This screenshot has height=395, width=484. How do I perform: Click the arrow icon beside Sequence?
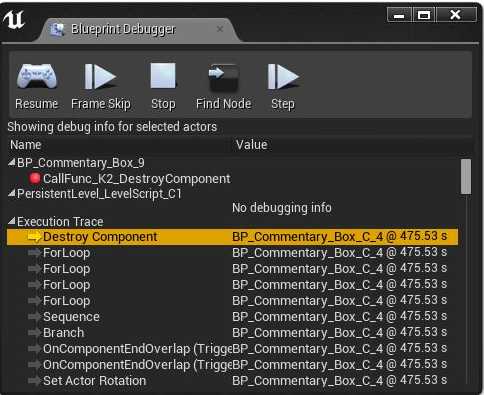coord(34,317)
